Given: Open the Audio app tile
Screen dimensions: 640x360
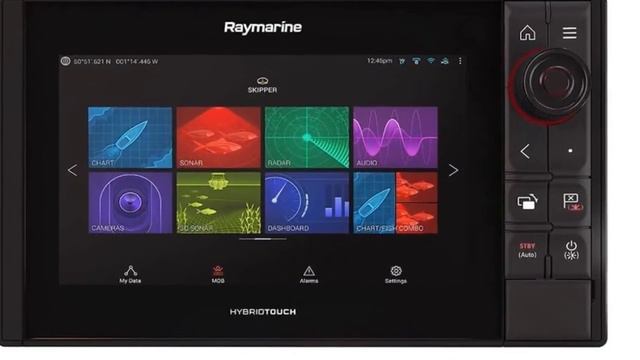Looking at the screenshot, I should tap(396, 138).
